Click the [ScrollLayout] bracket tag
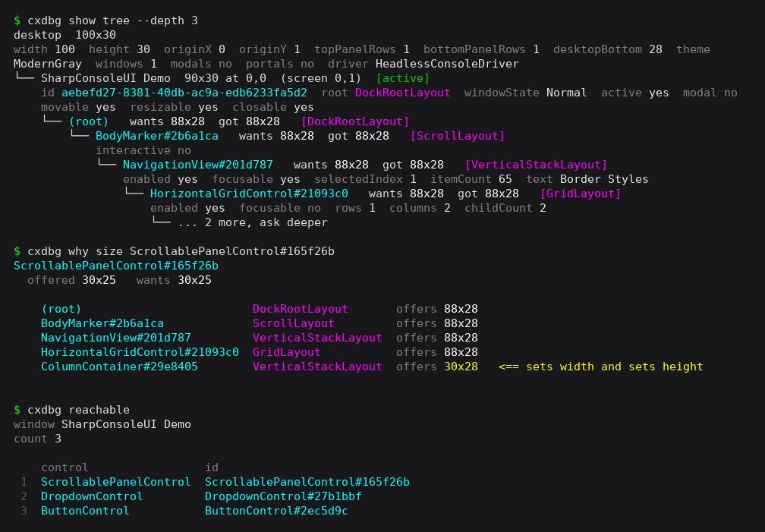Screen dimensions: 765x532 pos(458,136)
